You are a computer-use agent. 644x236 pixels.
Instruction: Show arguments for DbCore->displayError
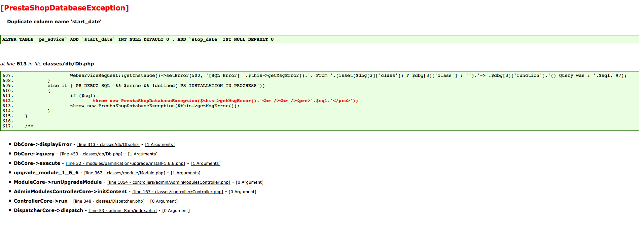[x=160, y=145]
